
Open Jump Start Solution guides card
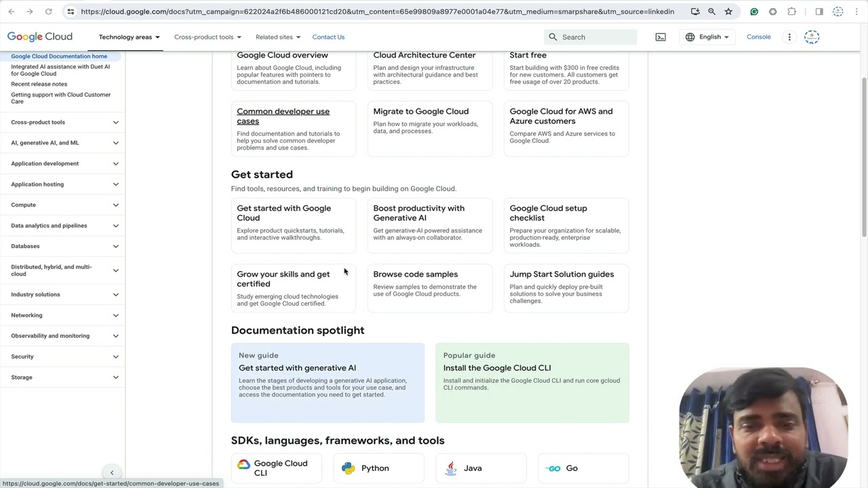click(566, 288)
